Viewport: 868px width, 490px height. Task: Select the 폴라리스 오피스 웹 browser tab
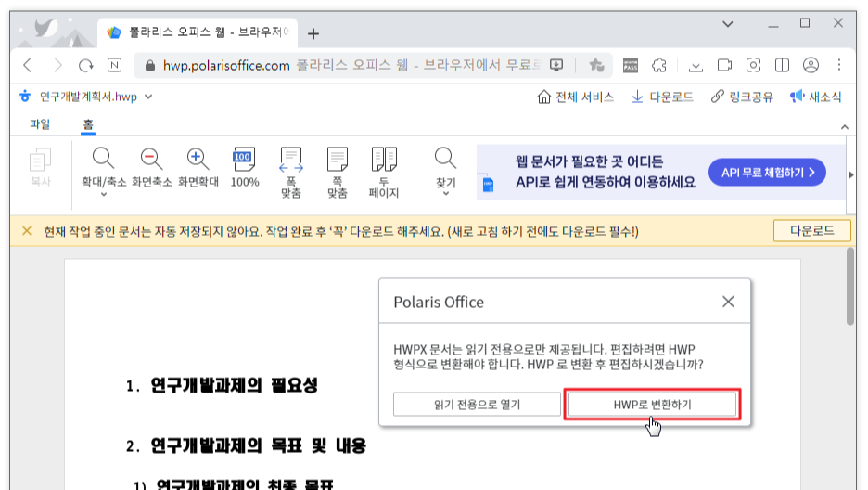pyautogui.click(x=198, y=32)
